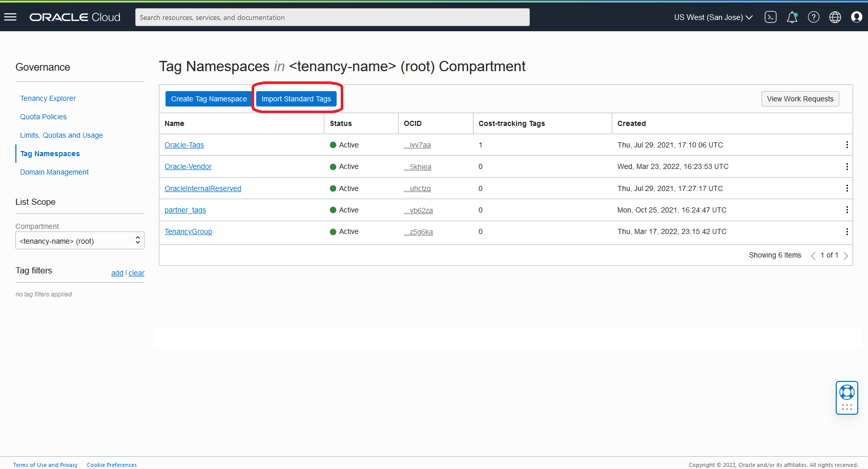Add a new tag filter

click(x=117, y=273)
